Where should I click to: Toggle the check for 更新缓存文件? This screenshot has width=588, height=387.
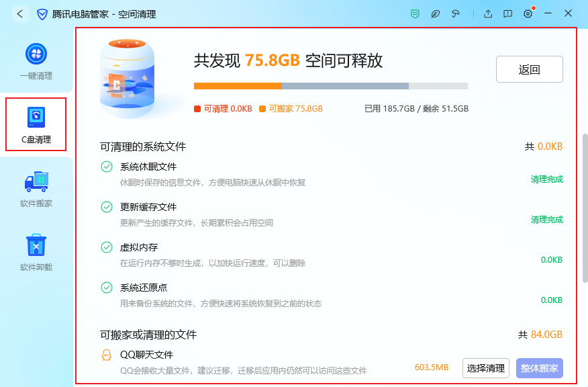[x=107, y=207]
